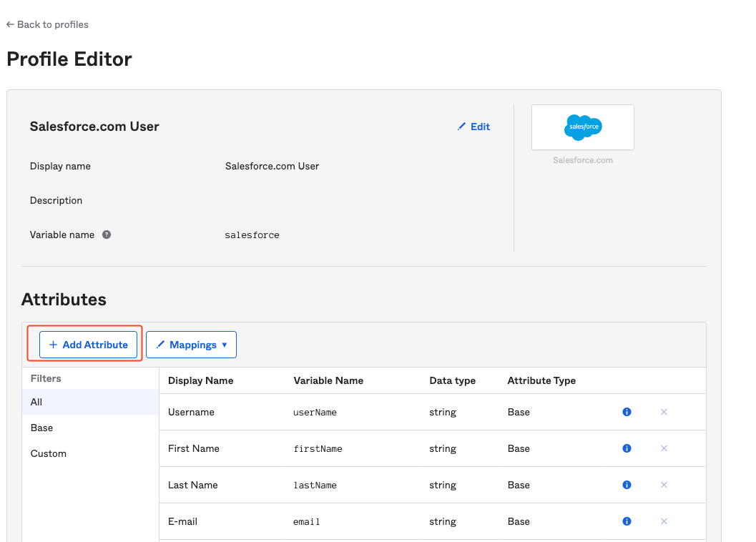Click the Variable Name column header

[328, 380]
